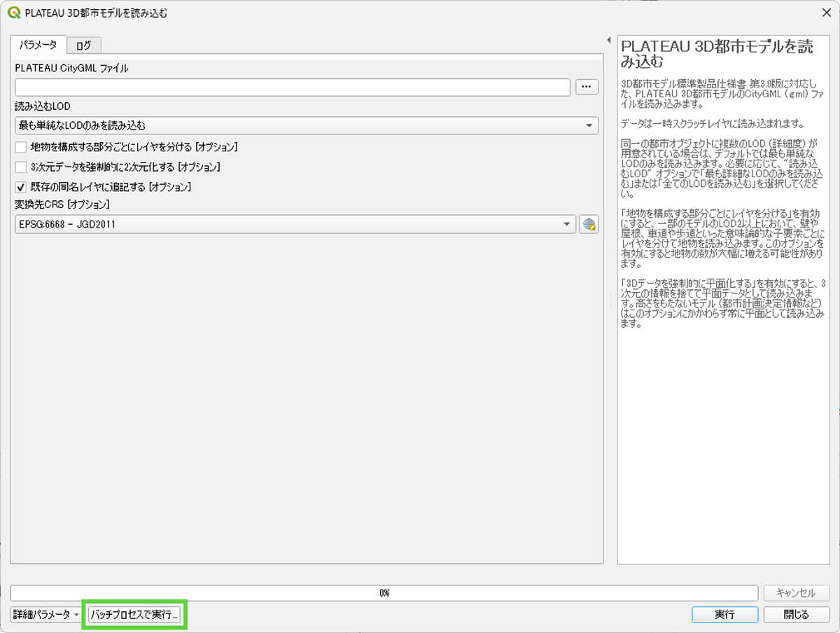Open the 読み込むLOD dropdown
840x633 pixels.
click(x=307, y=125)
